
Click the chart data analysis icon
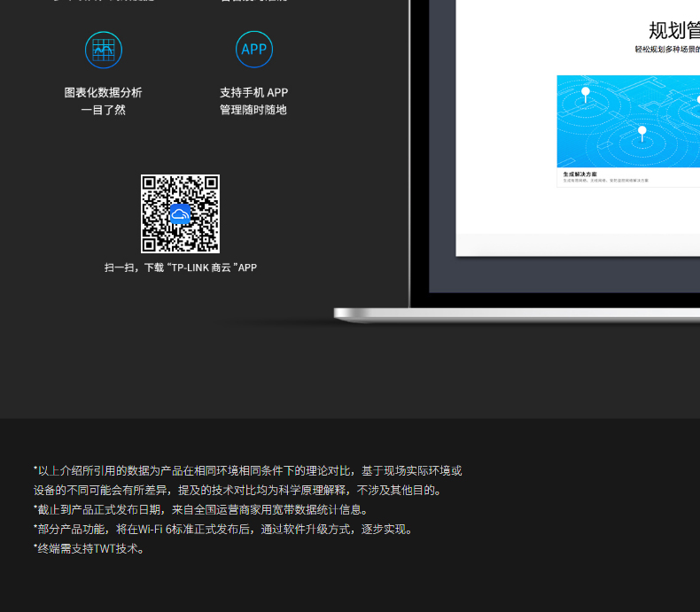pyautogui.click(x=104, y=50)
